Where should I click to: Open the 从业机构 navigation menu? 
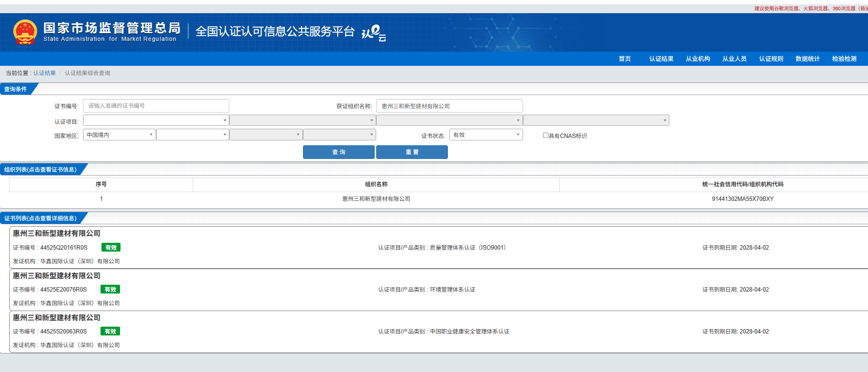pyautogui.click(x=698, y=59)
